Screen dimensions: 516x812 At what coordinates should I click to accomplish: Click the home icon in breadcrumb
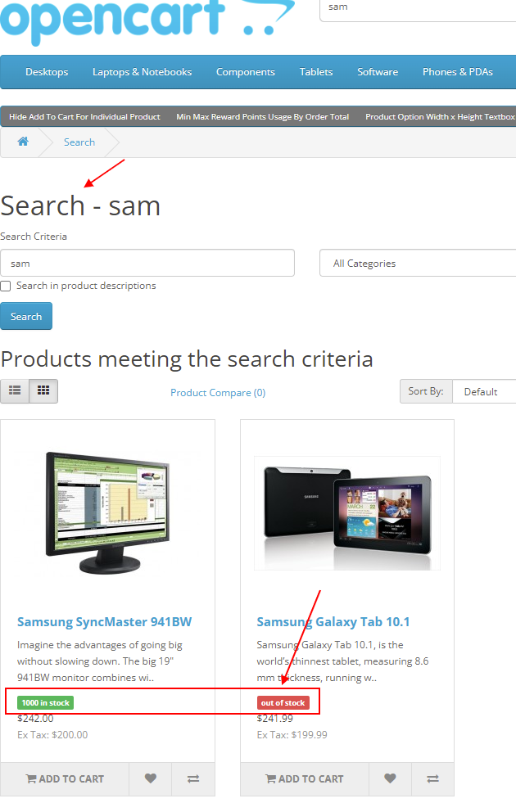click(x=23, y=142)
